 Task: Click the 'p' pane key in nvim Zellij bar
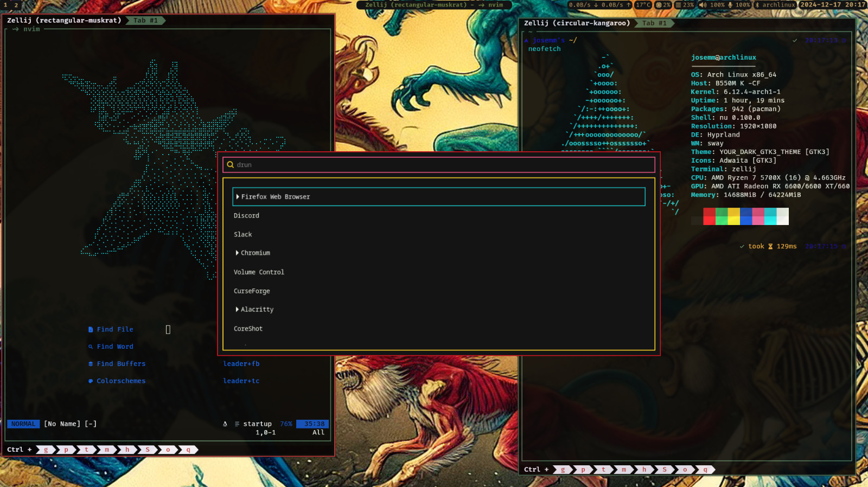point(66,450)
